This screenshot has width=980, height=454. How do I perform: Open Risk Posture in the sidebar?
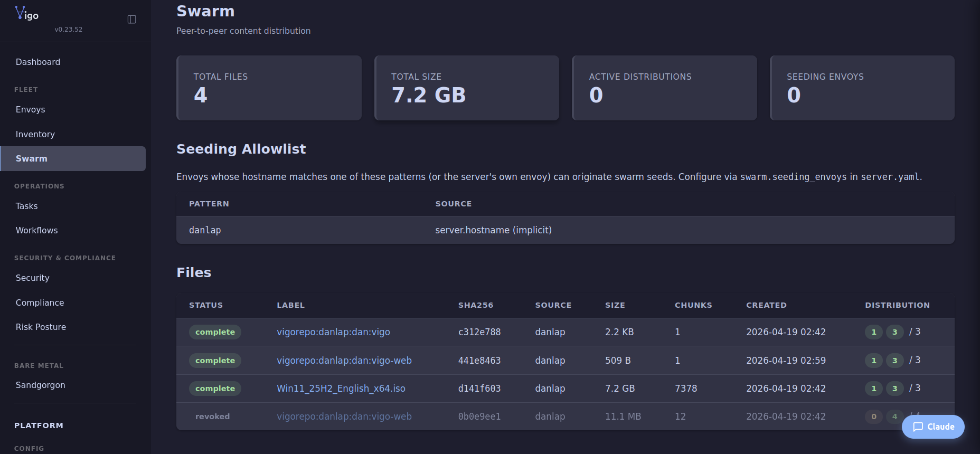tap(41, 327)
